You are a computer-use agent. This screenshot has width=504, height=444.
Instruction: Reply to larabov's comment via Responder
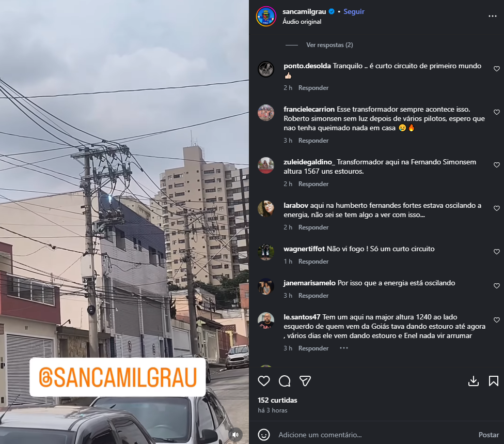313,227
